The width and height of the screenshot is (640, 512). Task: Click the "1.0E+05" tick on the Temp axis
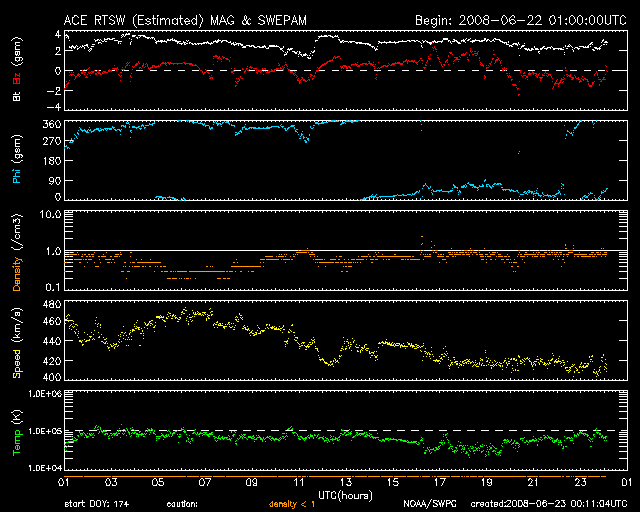click(x=45, y=431)
